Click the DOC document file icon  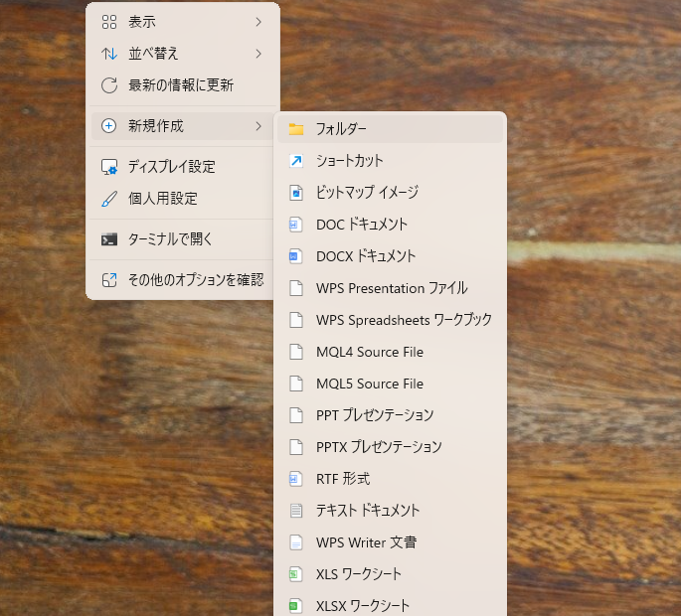[x=296, y=225]
